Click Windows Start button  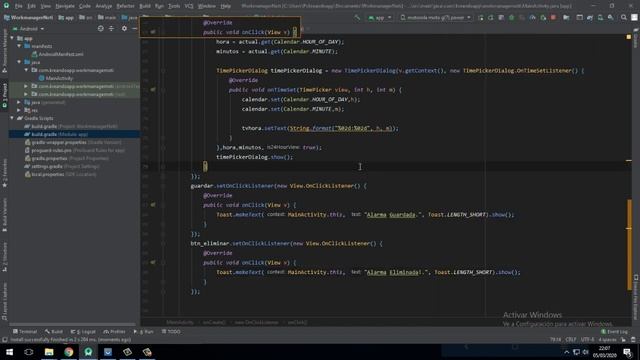pos(9,352)
